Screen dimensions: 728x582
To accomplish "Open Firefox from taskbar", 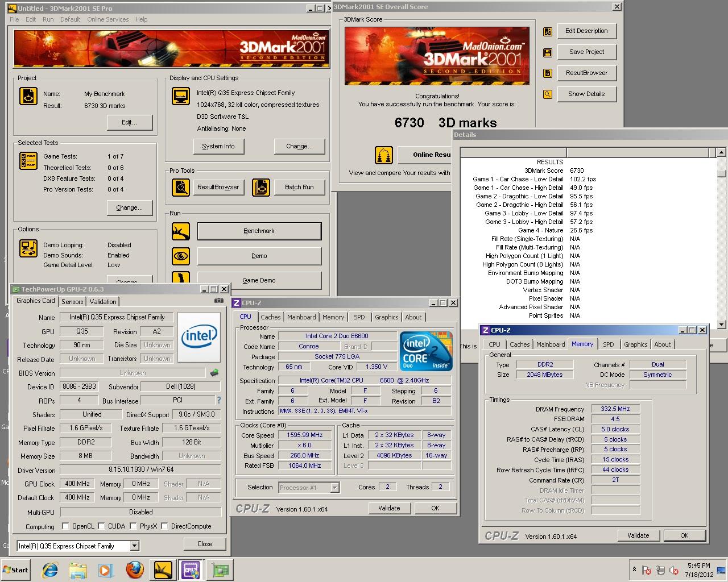I will (135, 570).
